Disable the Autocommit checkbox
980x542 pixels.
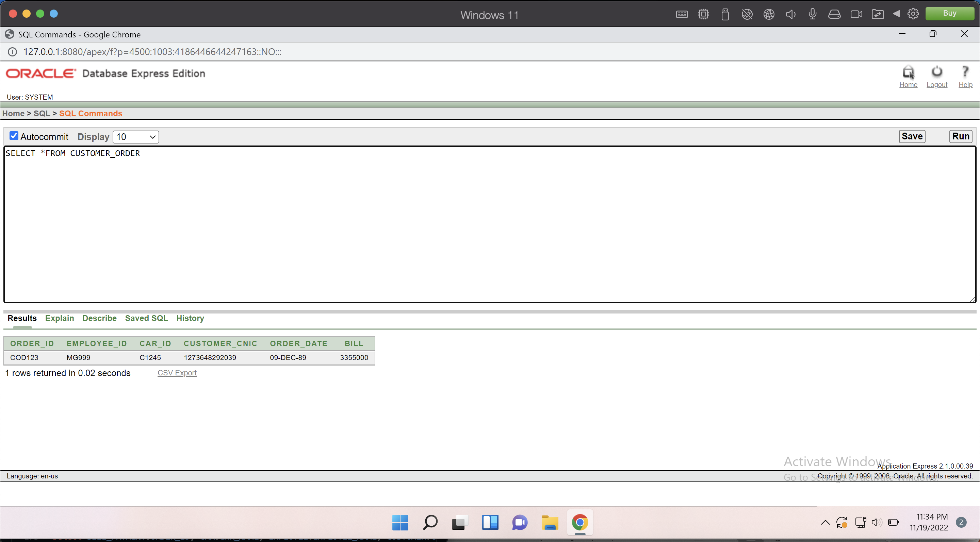tap(14, 136)
